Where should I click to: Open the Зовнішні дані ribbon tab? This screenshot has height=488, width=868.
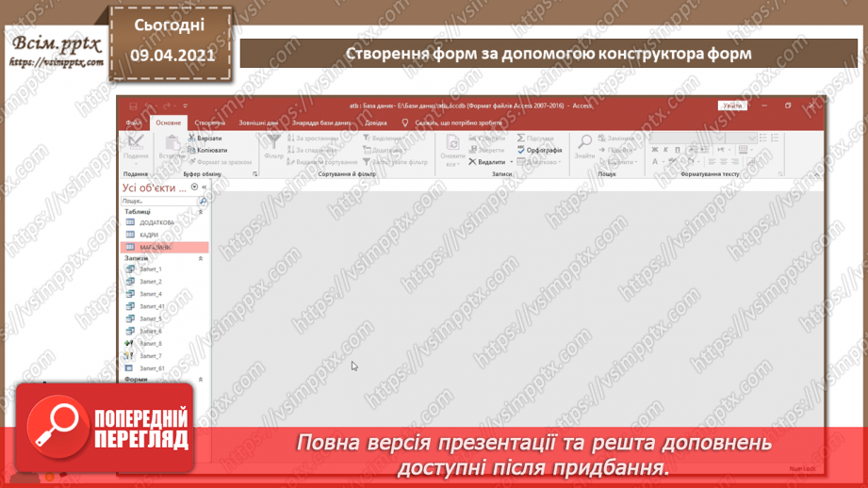pos(258,122)
